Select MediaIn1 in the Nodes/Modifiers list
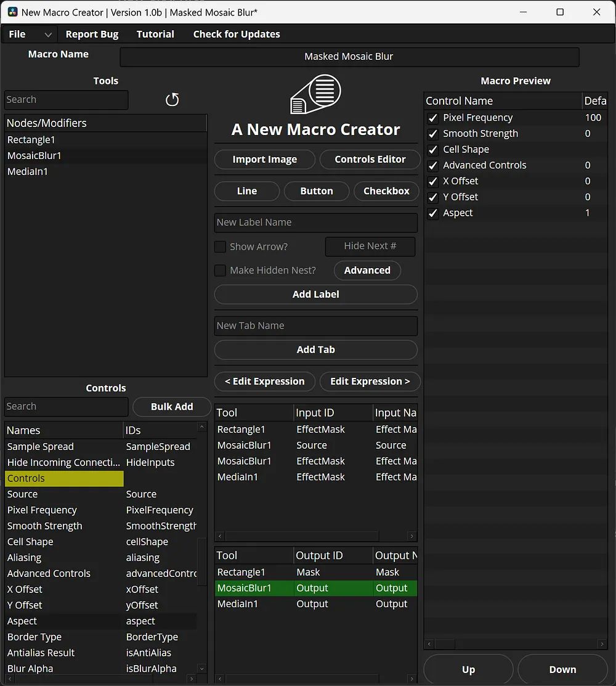Screen dimensions: 616x686 coord(105,171)
